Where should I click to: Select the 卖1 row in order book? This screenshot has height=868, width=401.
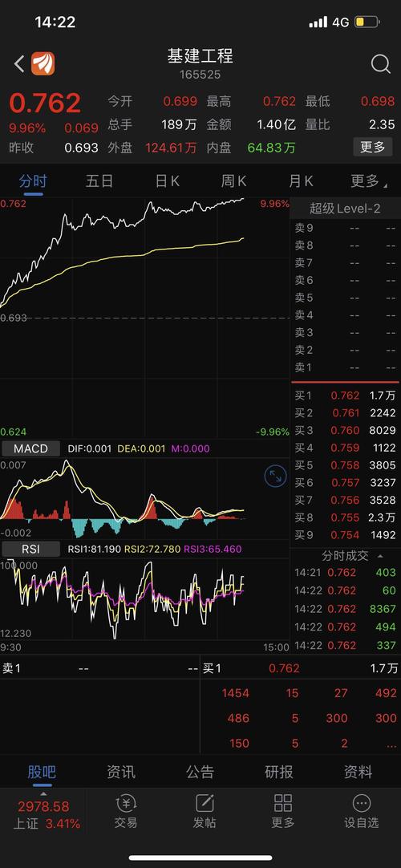coord(345,367)
